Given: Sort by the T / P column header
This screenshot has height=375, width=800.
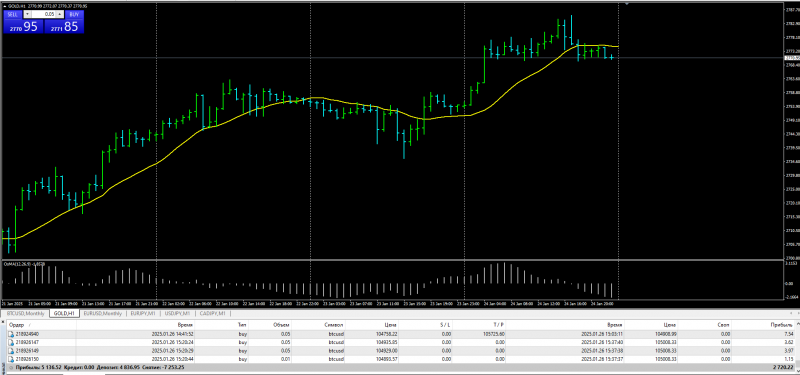Looking at the screenshot, I should coord(497,324).
